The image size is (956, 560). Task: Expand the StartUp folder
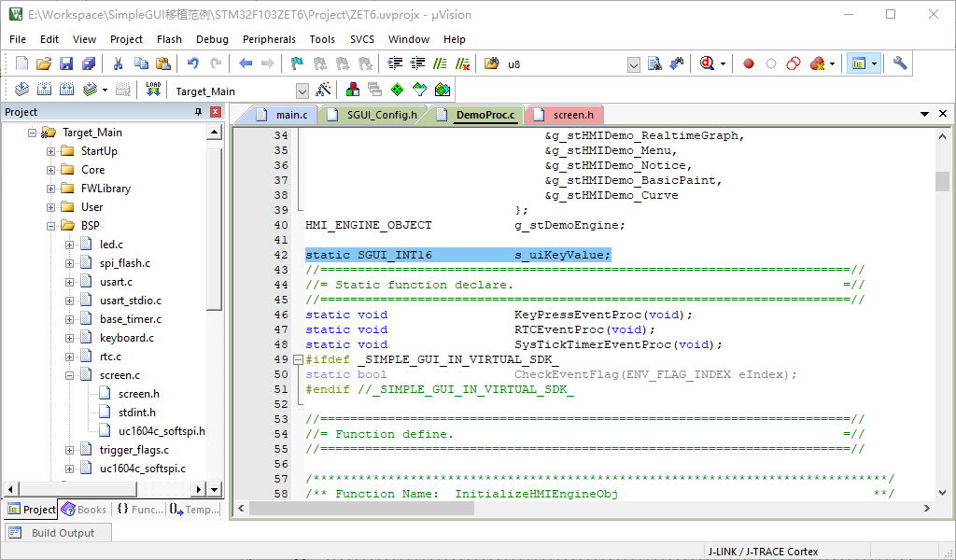click(51, 151)
